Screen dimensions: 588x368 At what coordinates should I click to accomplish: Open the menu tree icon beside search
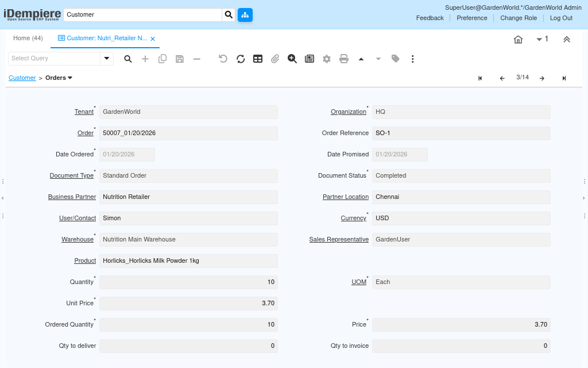click(245, 14)
